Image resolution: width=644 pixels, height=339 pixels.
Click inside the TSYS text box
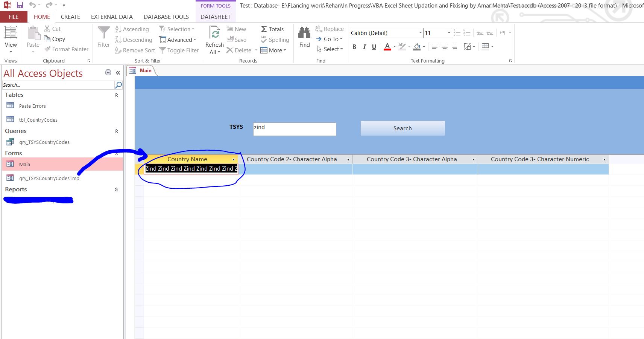point(295,129)
